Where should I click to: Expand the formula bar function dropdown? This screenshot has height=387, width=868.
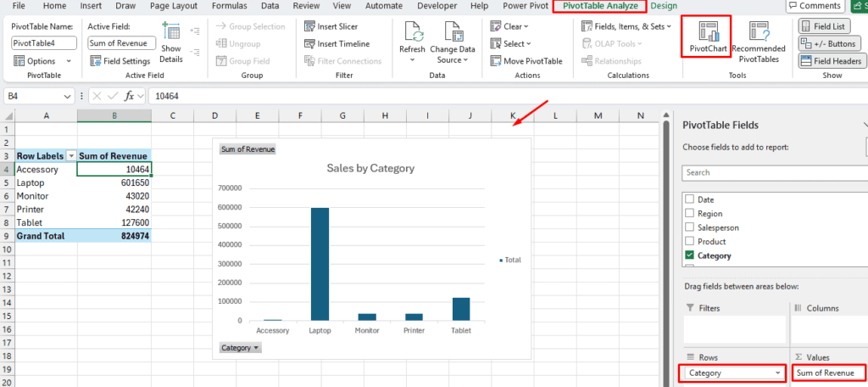point(140,96)
